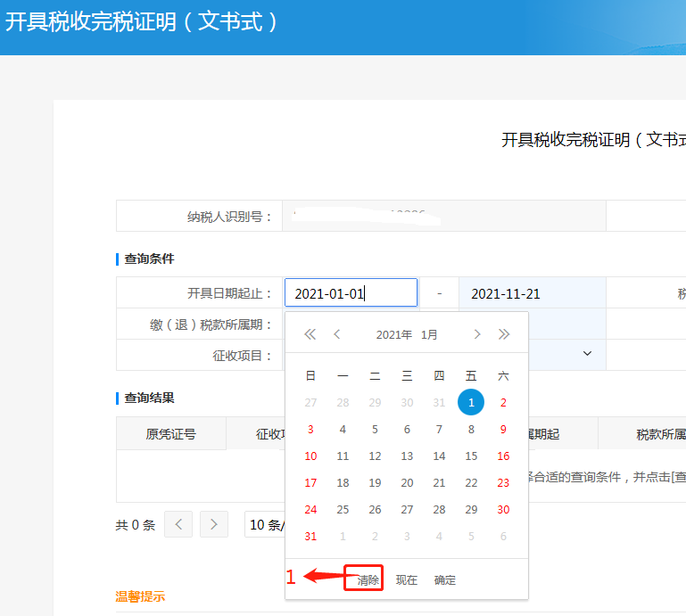
Task: Click 清除 to clear the date
Action: [368, 579]
